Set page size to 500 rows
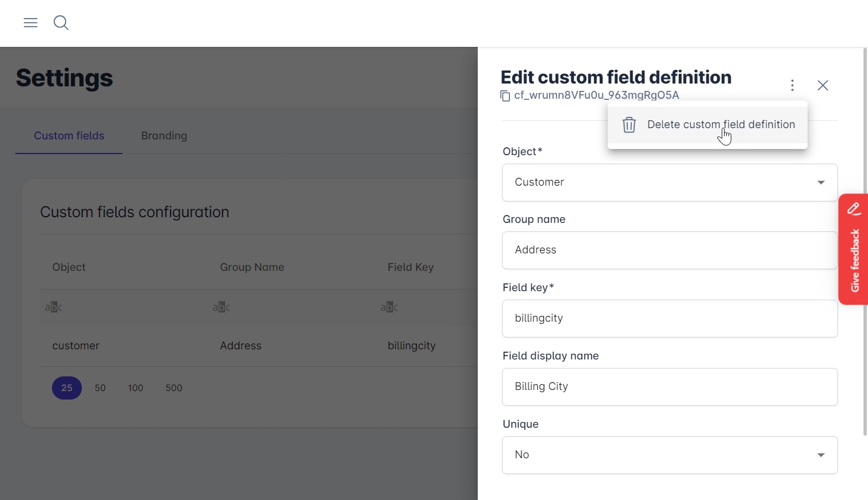Image resolution: width=868 pixels, height=500 pixels. (x=174, y=388)
